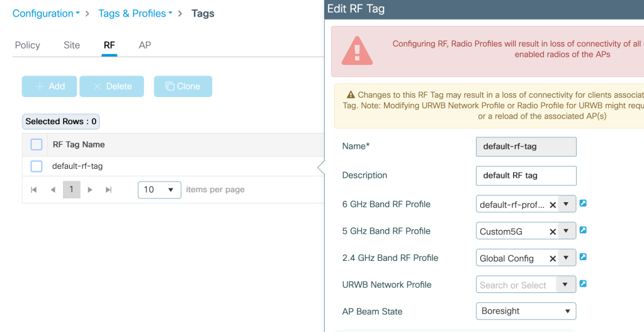
Task: Open the items per page dropdown
Action: [x=159, y=190]
